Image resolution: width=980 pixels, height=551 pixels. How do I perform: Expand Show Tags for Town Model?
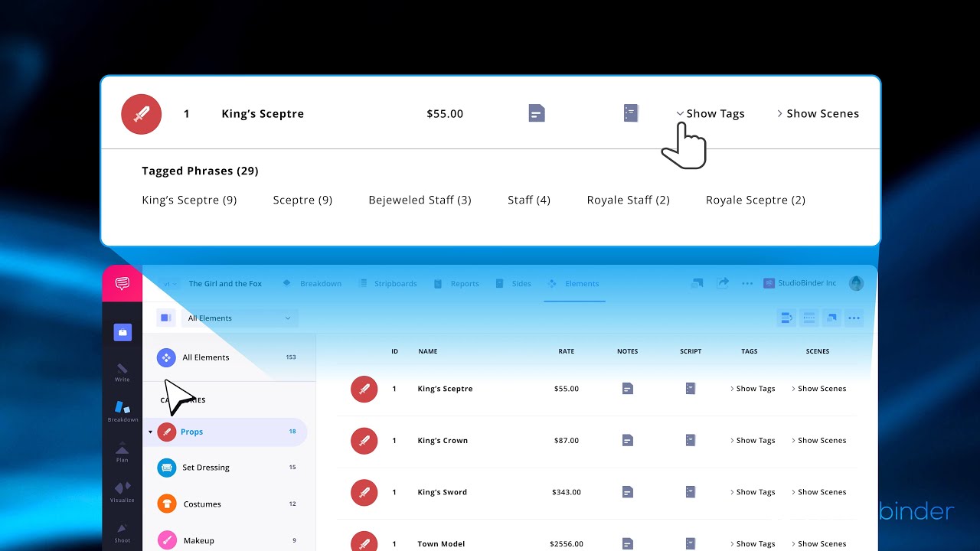(753, 543)
